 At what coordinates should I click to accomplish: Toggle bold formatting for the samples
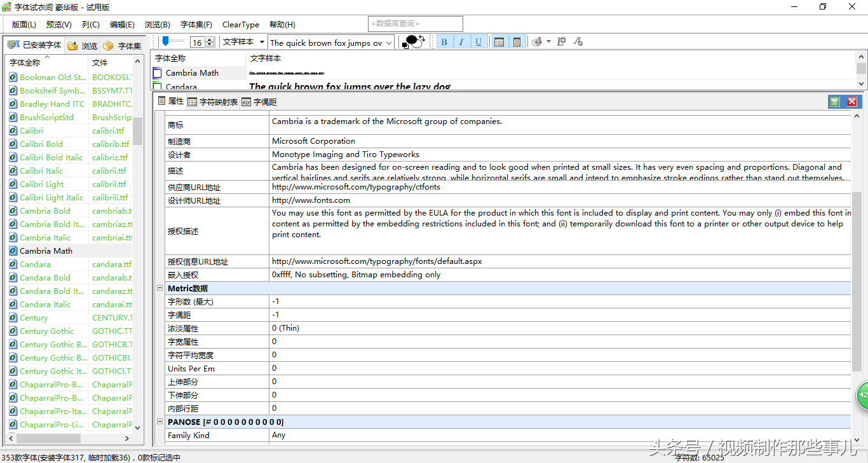444,42
